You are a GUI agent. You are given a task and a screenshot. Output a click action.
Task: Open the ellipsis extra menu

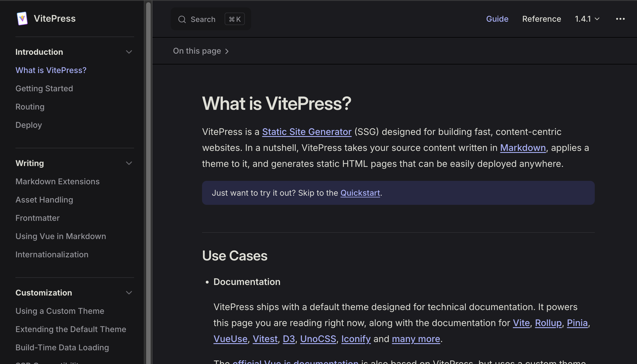[620, 19]
